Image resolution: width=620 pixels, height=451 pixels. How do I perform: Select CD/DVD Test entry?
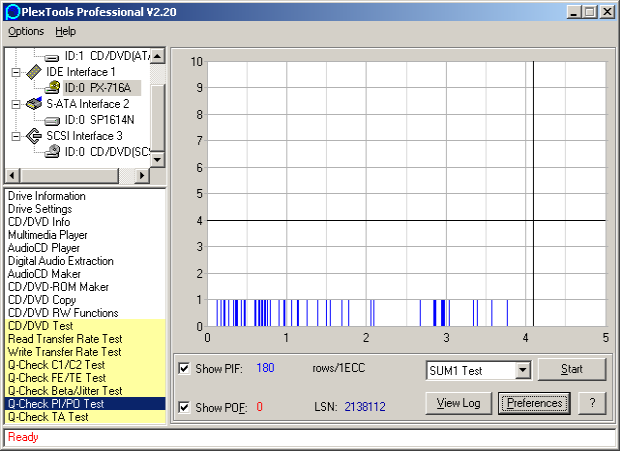tap(85, 326)
